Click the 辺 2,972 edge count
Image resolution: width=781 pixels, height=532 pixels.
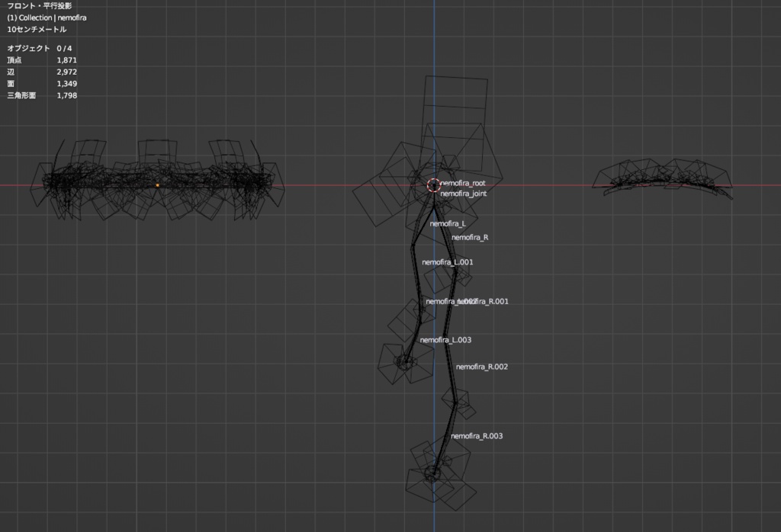(x=42, y=72)
